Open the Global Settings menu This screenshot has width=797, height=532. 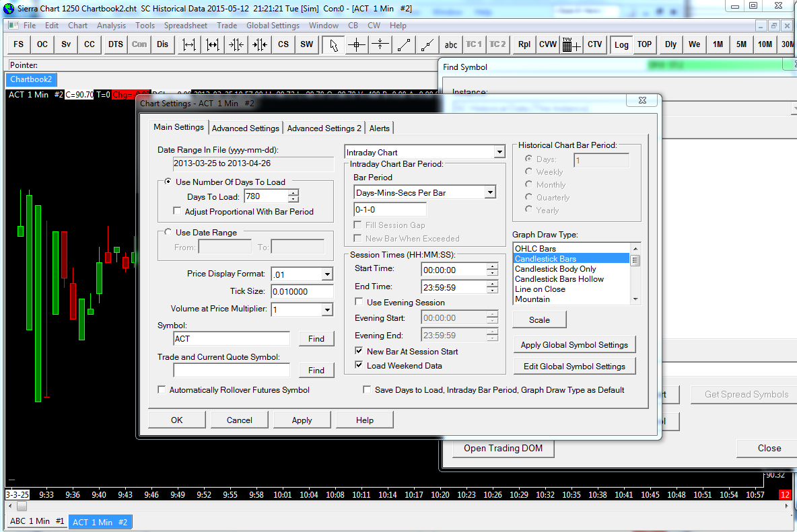[273, 26]
